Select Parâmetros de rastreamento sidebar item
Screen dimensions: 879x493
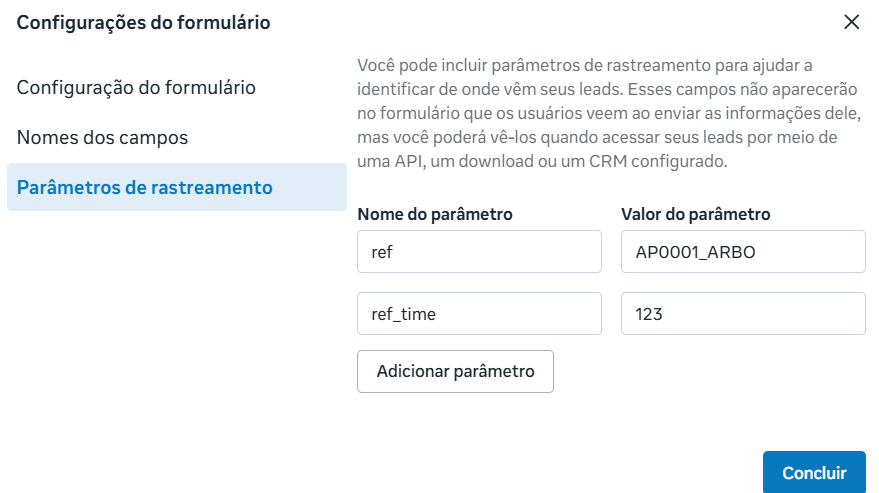tap(177, 187)
